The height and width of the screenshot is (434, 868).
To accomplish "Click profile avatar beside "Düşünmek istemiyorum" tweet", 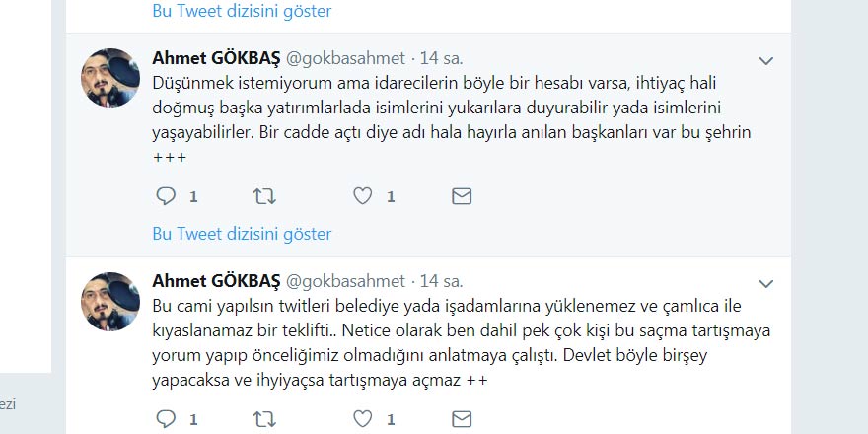I will [x=109, y=78].
